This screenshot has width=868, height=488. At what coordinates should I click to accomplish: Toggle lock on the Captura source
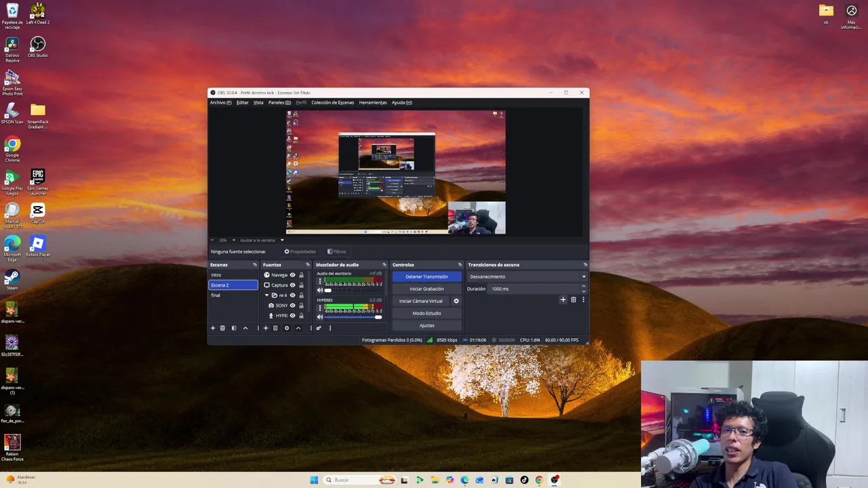coord(302,285)
